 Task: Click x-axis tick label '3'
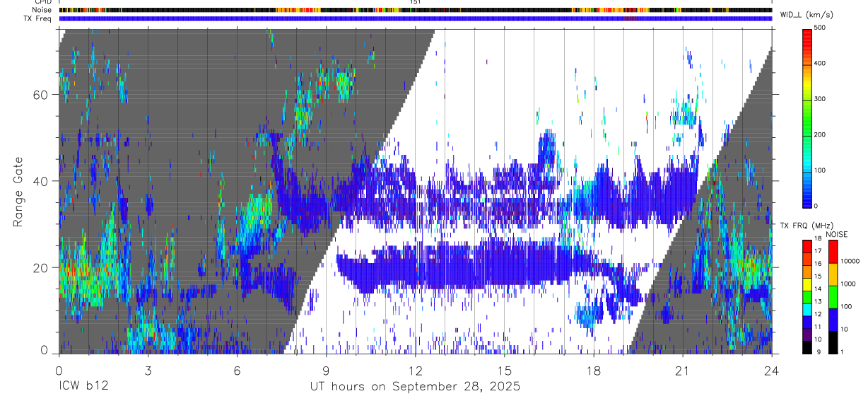tap(148, 371)
